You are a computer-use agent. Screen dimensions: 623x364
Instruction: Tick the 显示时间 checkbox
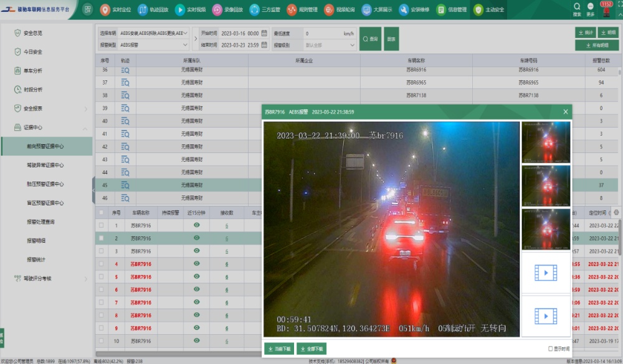550,348
